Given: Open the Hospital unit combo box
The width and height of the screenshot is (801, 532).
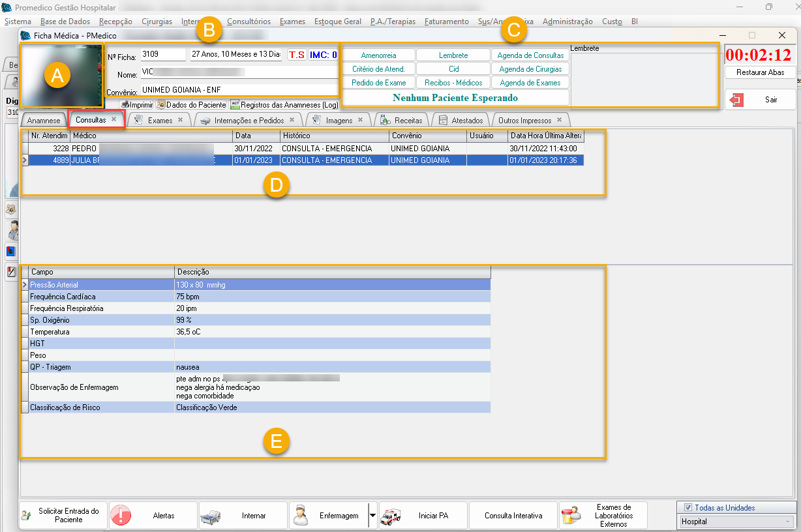Looking at the screenshot, I should [x=737, y=522].
